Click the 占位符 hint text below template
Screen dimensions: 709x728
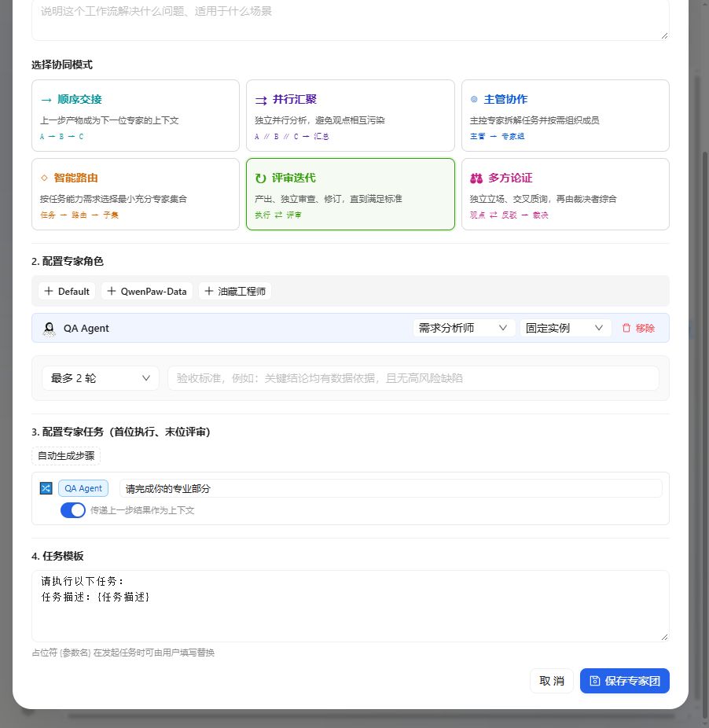tap(123, 653)
